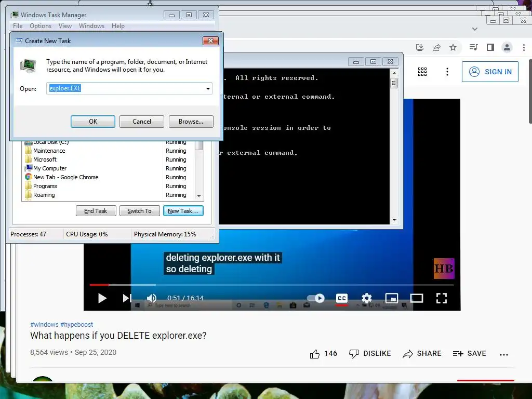Click the SHARE arrow button
The width and height of the screenshot is (532, 399).
click(422, 353)
